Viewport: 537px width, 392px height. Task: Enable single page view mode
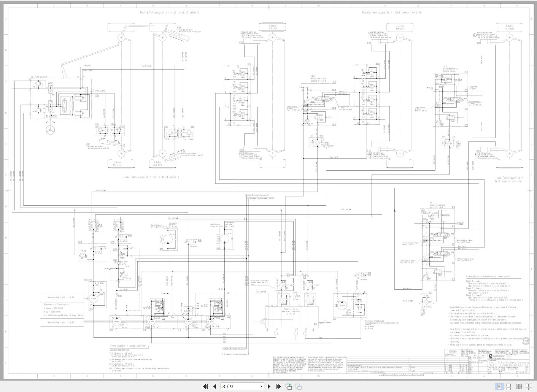click(499, 386)
